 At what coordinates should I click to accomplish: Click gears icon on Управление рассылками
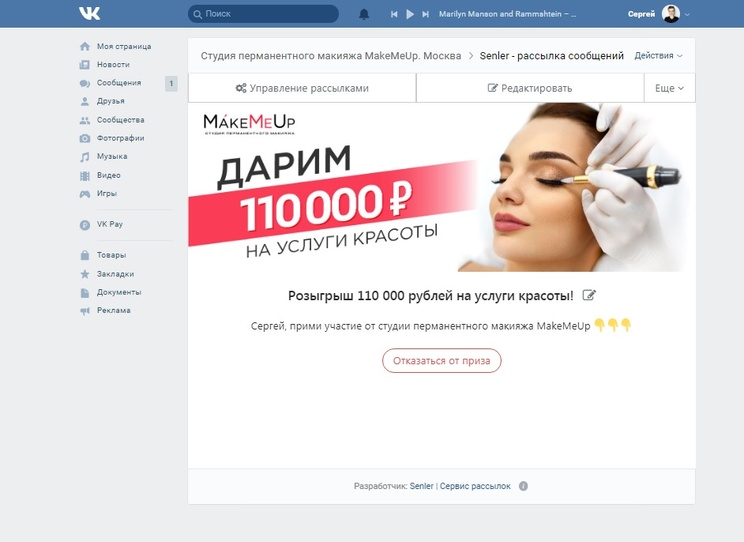pos(241,88)
